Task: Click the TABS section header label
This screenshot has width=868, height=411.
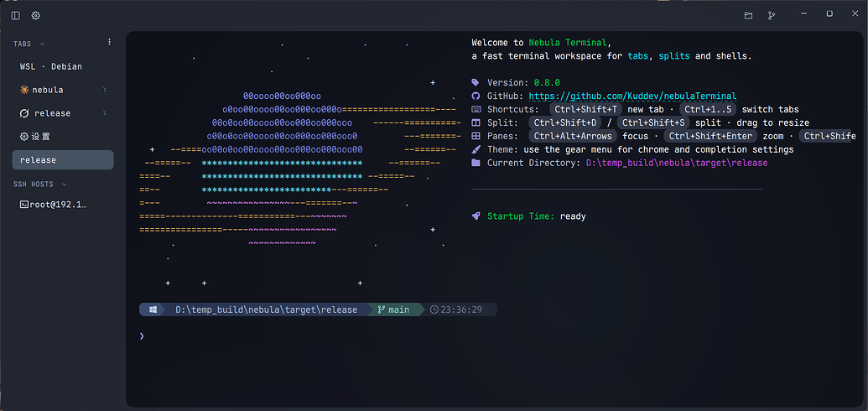Action: (23, 44)
